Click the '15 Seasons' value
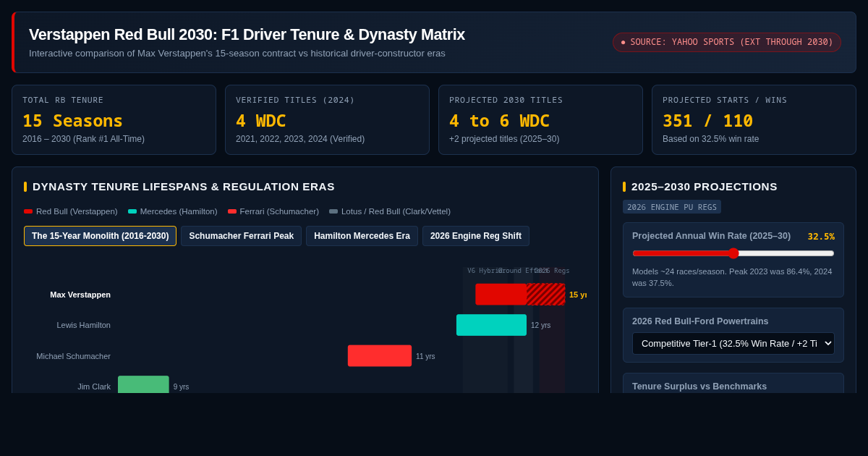 (x=72, y=121)
